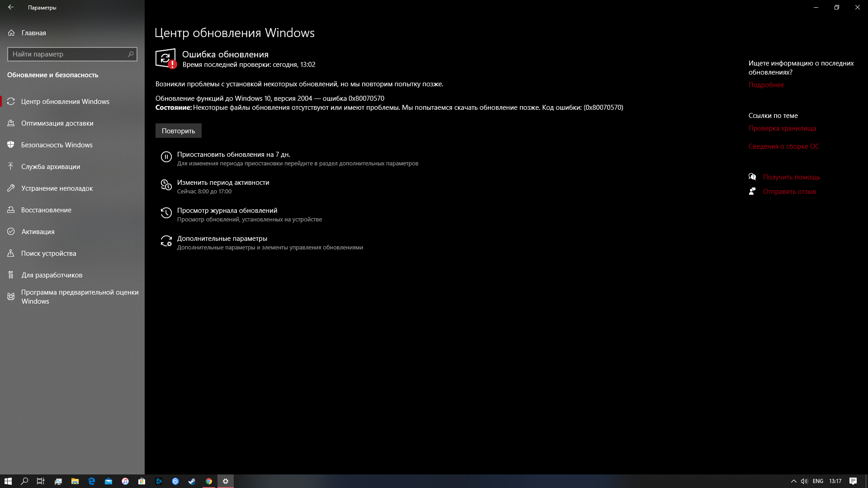Click the volume speaker icon
The height and width of the screenshot is (488, 868).
click(x=804, y=481)
